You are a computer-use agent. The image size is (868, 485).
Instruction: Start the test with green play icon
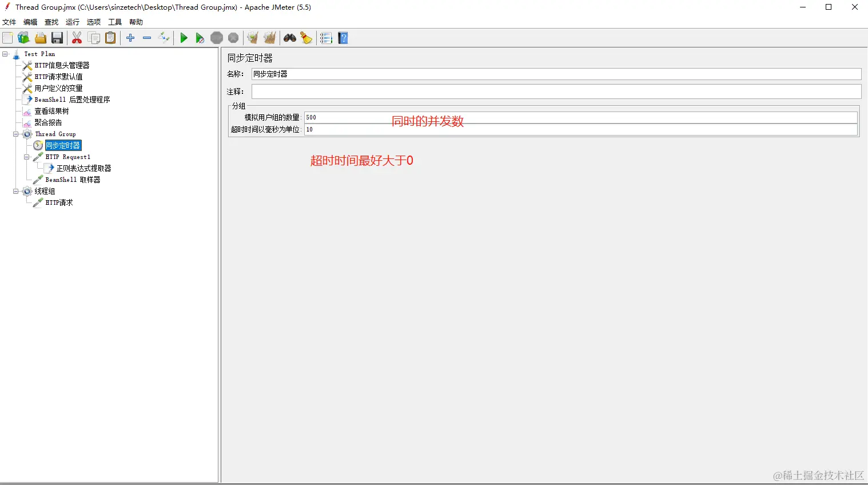pyautogui.click(x=184, y=38)
